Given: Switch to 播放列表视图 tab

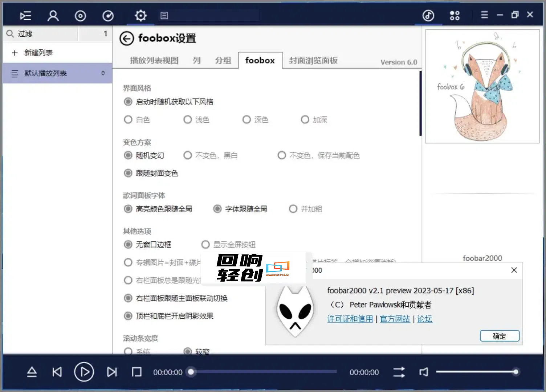Looking at the screenshot, I should (154, 60).
